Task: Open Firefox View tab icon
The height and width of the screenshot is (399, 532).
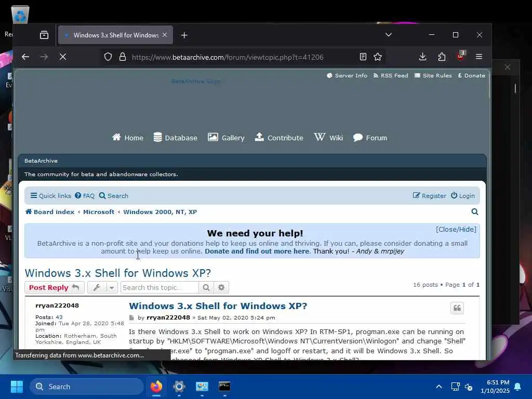Action: [x=44, y=35]
